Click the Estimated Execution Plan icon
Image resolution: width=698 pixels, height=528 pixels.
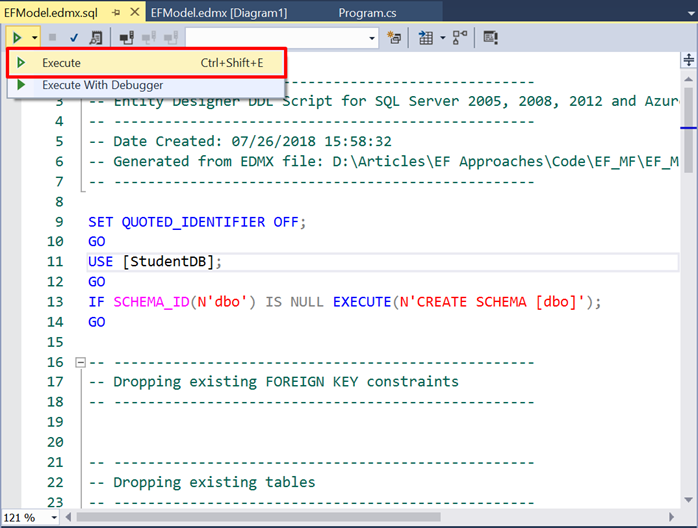tap(96, 38)
